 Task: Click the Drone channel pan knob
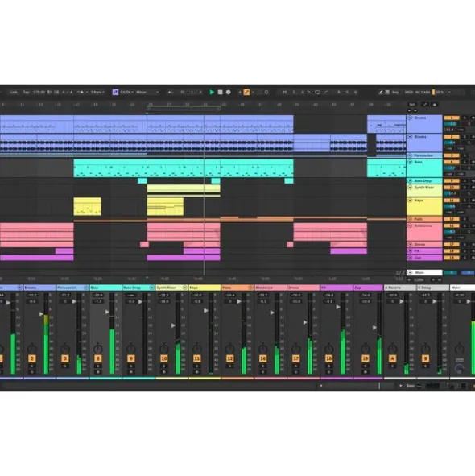point(296,349)
